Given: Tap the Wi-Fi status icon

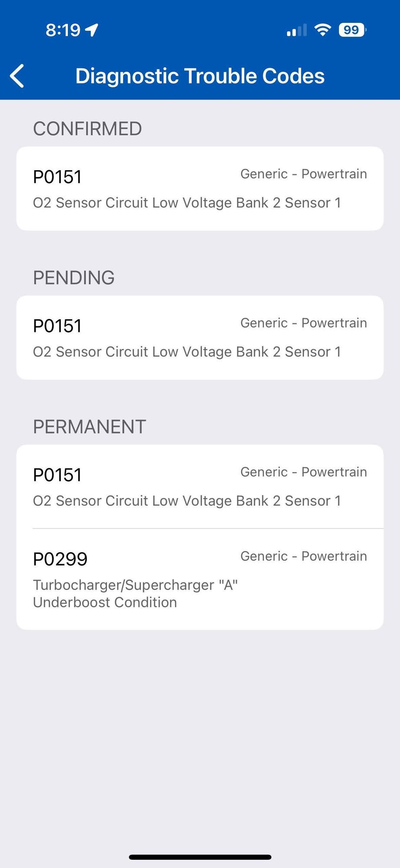Looking at the screenshot, I should point(323,30).
